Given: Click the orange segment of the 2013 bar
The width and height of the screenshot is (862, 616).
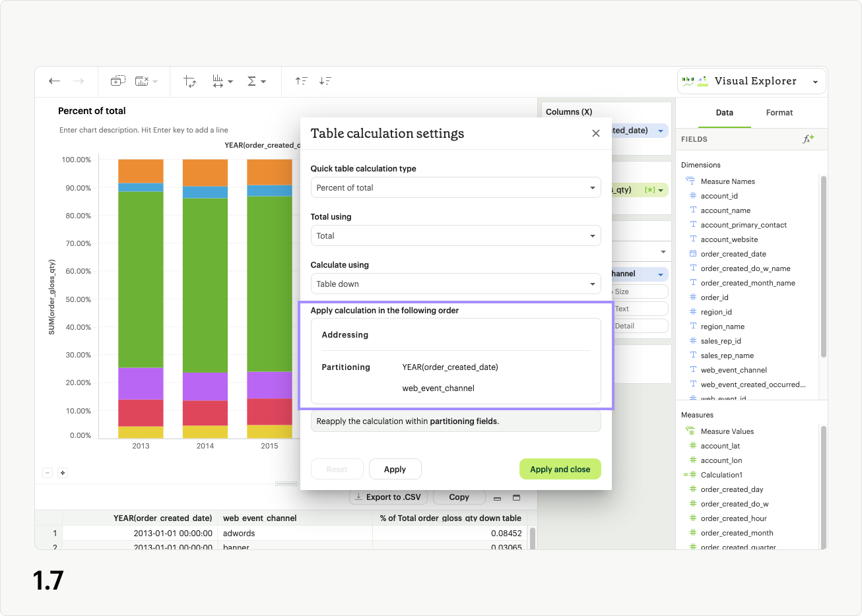Looking at the screenshot, I should 141,171.
